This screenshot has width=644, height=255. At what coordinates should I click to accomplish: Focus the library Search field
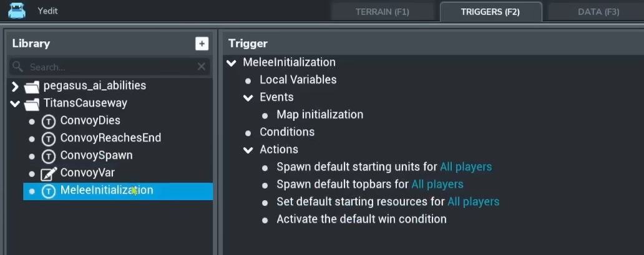[106, 67]
